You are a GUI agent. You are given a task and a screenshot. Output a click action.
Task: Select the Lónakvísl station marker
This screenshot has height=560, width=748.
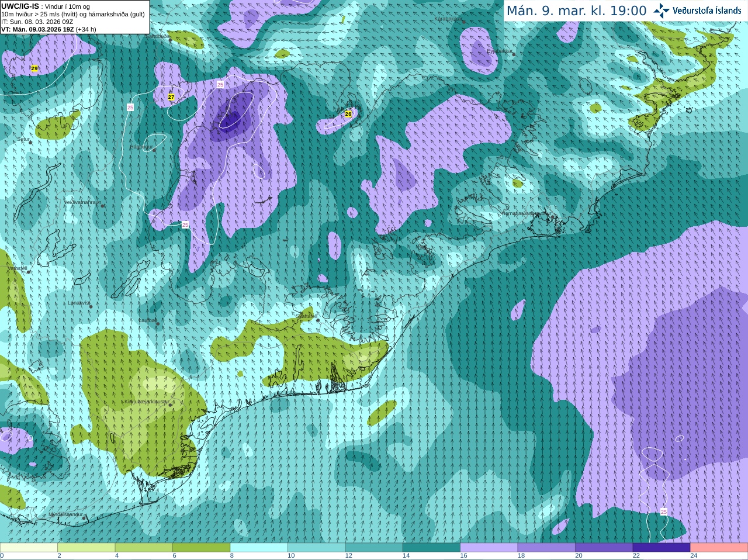pos(91,306)
